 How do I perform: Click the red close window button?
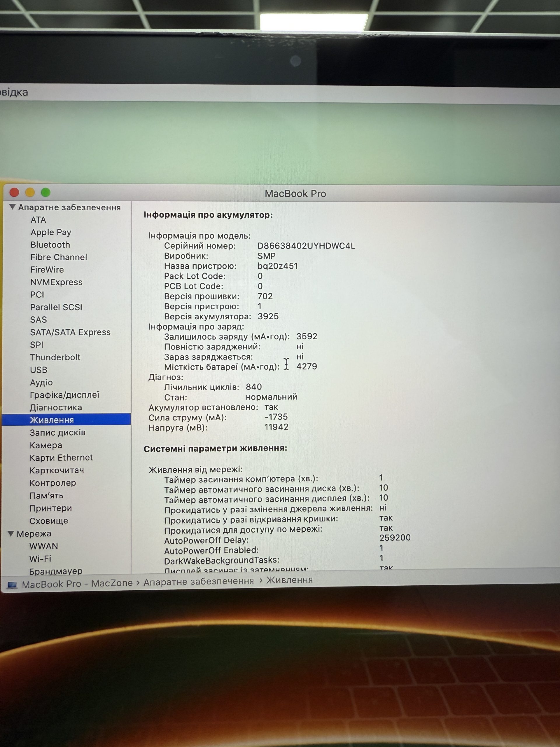[x=14, y=192]
